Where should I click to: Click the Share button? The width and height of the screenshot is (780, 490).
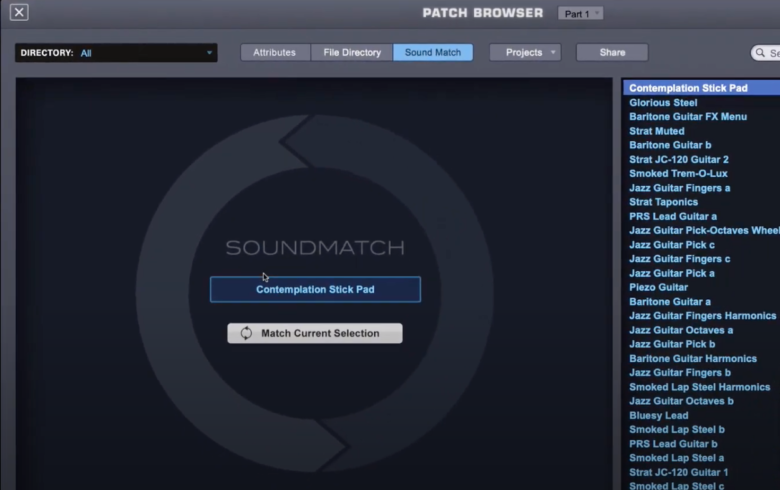point(612,52)
